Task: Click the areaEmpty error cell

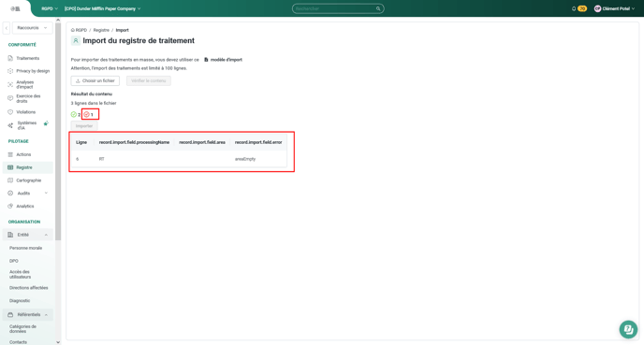Action: click(x=245, y=159)
